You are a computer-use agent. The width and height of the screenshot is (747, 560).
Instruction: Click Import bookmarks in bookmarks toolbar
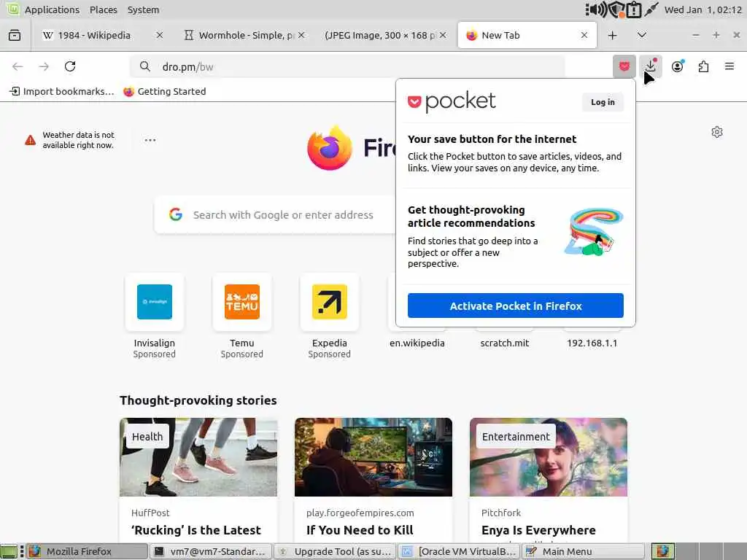coord(62,91)
